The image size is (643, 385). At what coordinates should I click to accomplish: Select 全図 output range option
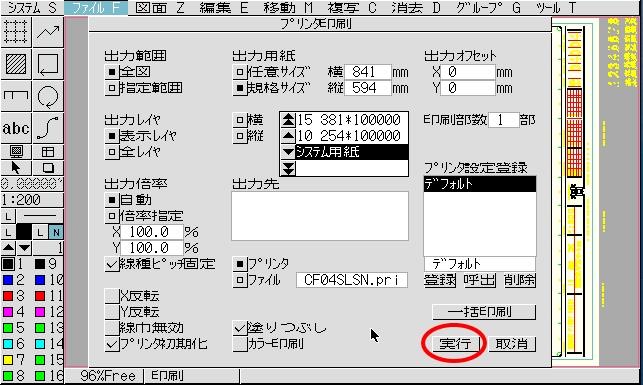(x=111, y=72)
